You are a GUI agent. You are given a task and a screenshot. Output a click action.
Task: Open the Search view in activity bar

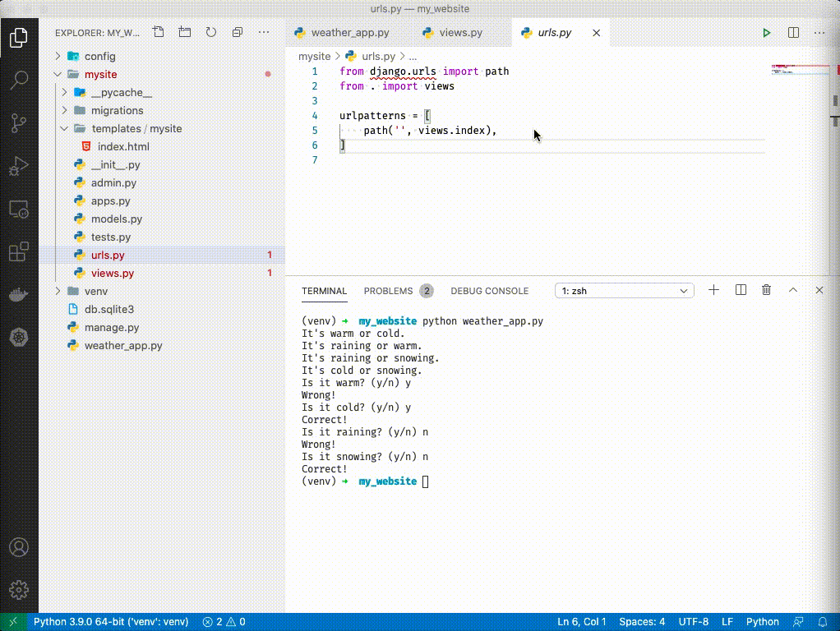point(19,80)
